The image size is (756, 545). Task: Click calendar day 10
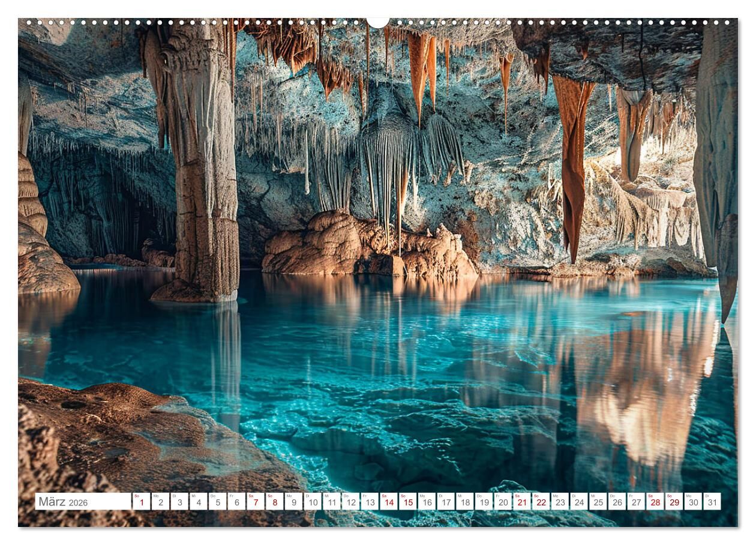point(312,502)
